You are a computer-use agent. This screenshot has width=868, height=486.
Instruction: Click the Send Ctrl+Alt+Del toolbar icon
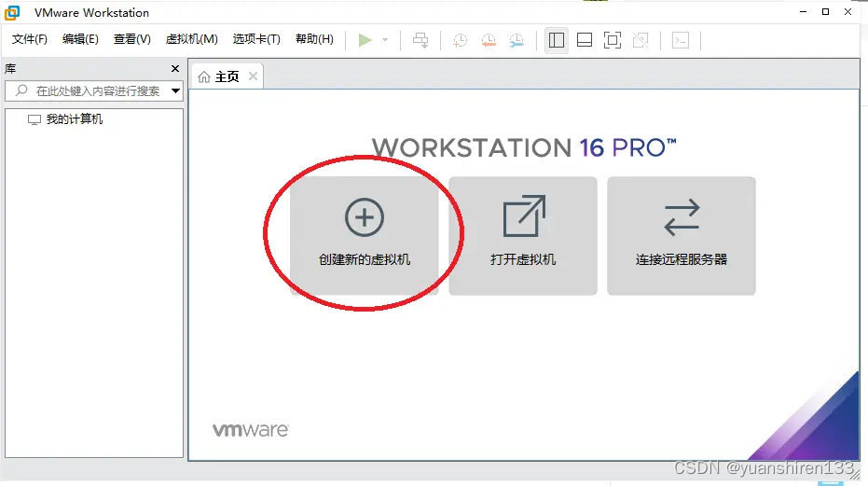pyautogui.click(x=420, y=40)
